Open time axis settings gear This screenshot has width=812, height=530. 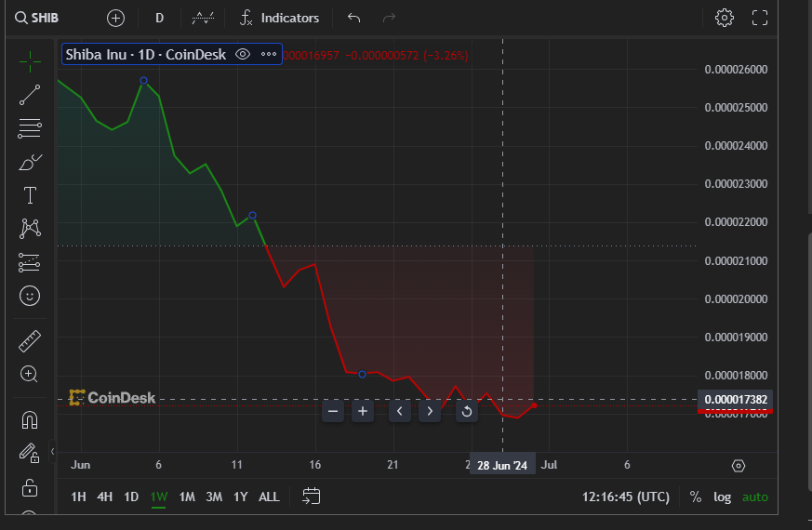pyautogui.click(x=739, y=466)
